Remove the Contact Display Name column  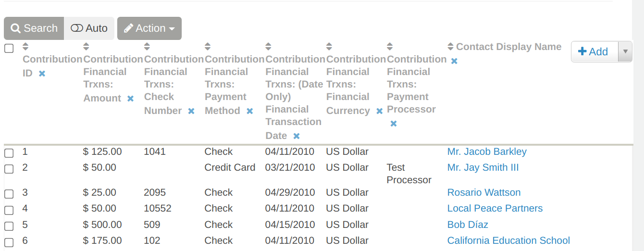[x=454, y=61]
